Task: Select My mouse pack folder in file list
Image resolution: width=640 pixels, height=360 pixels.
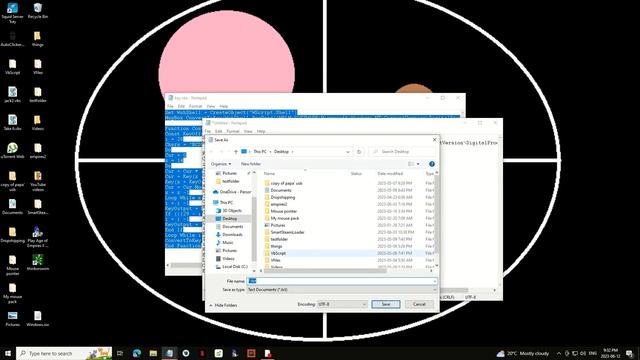Action: click(x=282, y=218)
